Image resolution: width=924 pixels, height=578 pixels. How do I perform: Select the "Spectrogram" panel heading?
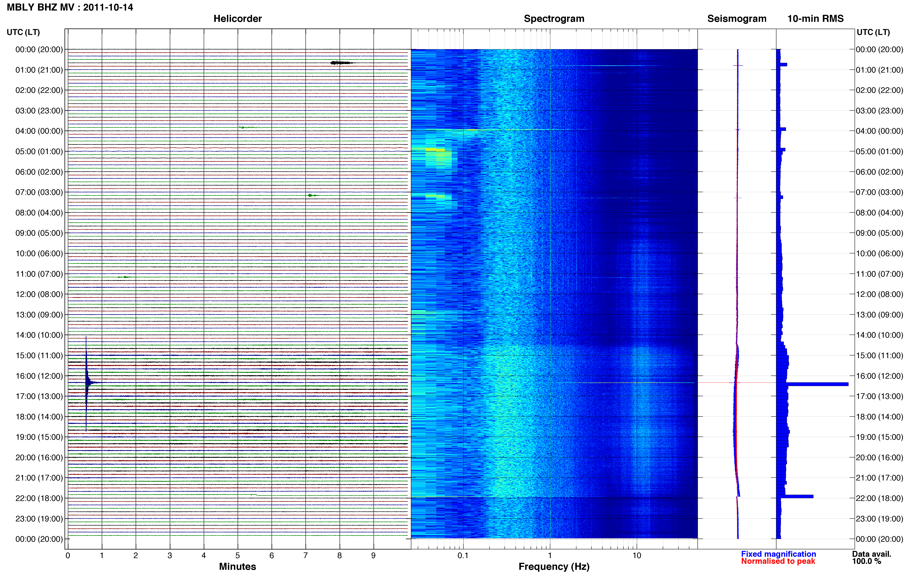click(554, 19)
